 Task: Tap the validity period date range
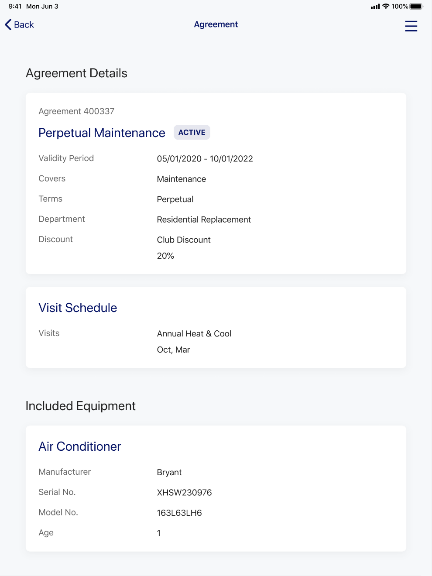pos(205,159)
